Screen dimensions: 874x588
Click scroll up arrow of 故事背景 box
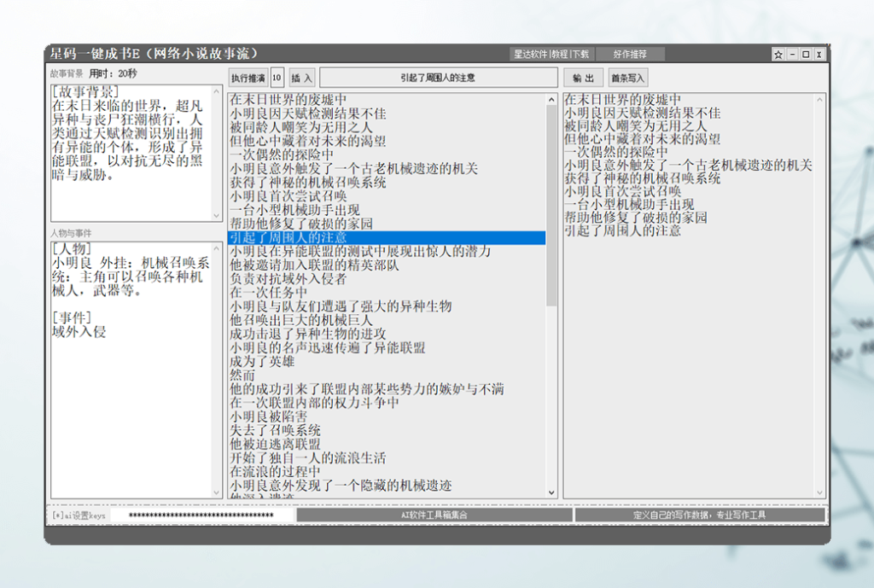pyautogui.click(x=217, y=91)
